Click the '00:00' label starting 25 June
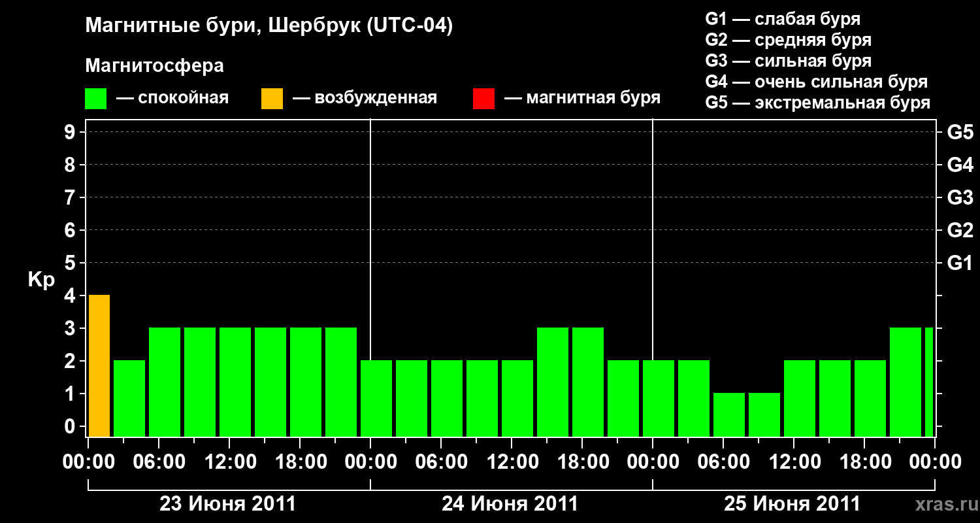 (x=653, y=462)
